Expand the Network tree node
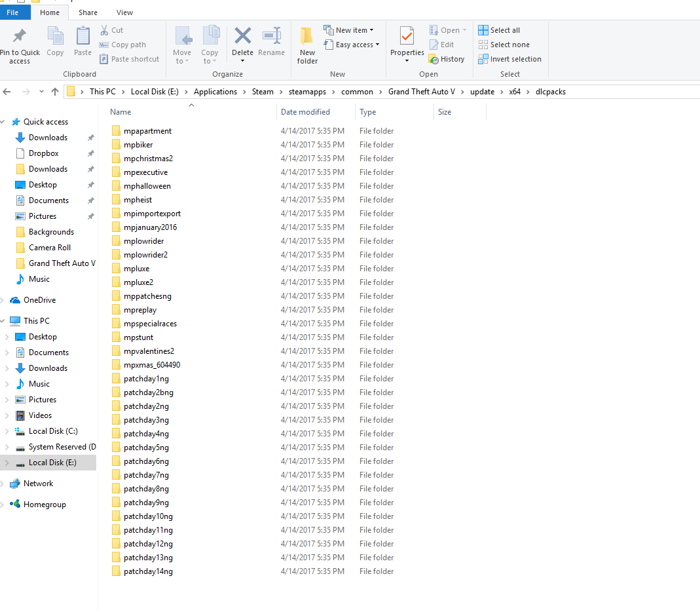The width and height of the screenshot is (700, 612). coord(3,484)
